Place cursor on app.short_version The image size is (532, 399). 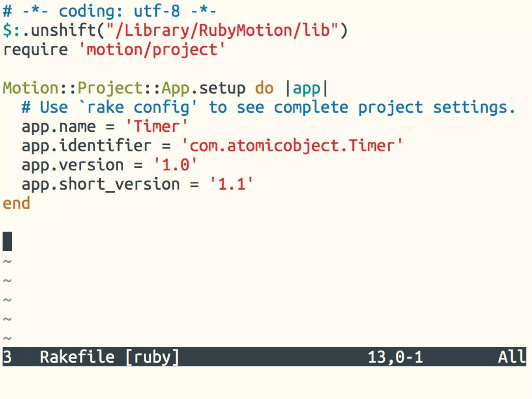click(101, 184)
